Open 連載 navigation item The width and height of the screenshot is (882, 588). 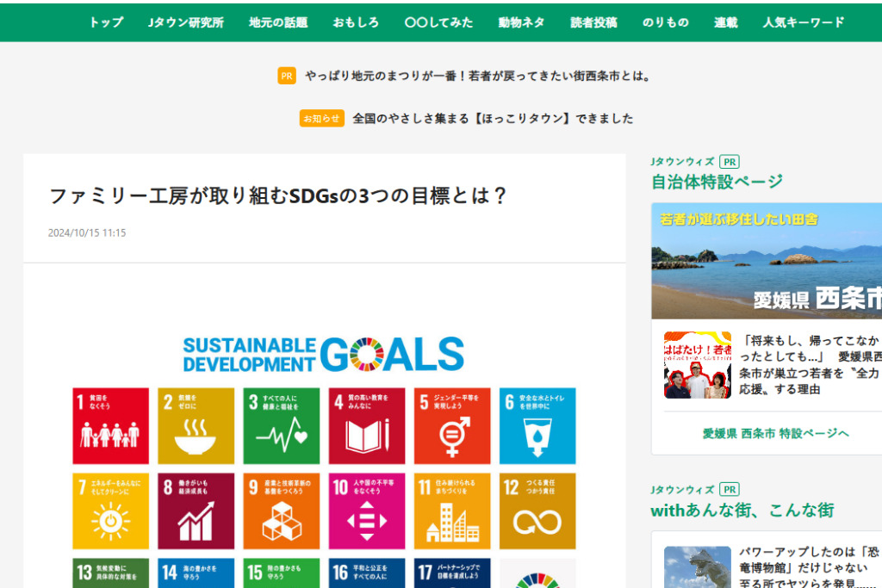click(x=725, y=22)
